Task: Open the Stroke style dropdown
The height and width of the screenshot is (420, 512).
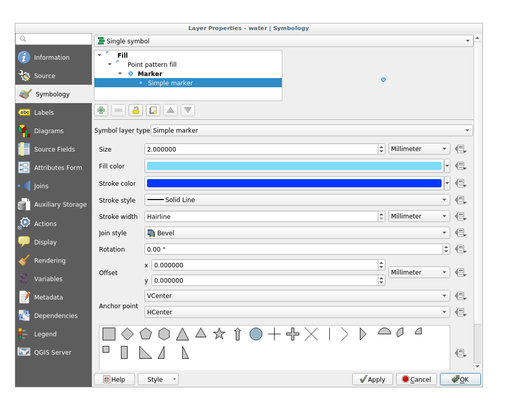Action: (297, 200)
